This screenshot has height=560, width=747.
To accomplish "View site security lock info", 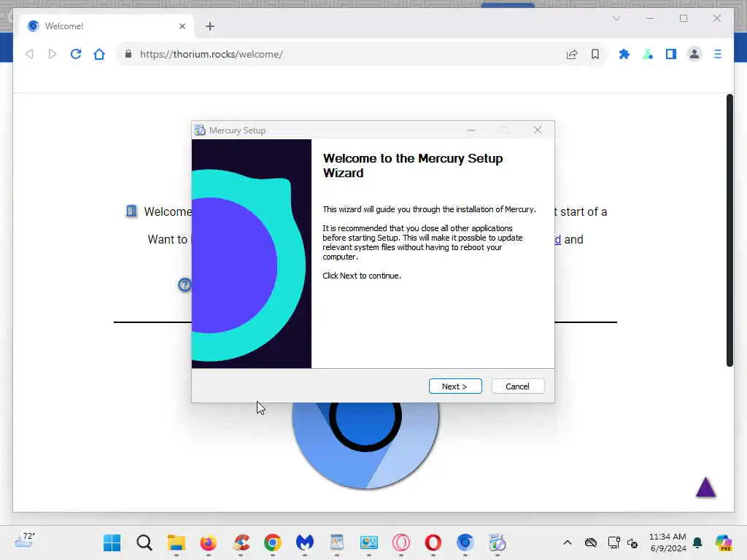I will tap(128, 54).
